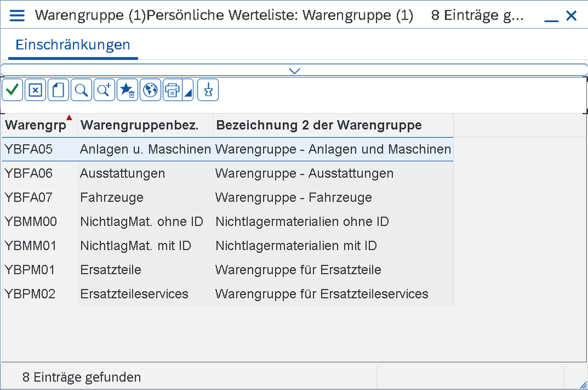Close the Warengruppe dialog
The image size is (588, 390).
[x=571, y=16]
